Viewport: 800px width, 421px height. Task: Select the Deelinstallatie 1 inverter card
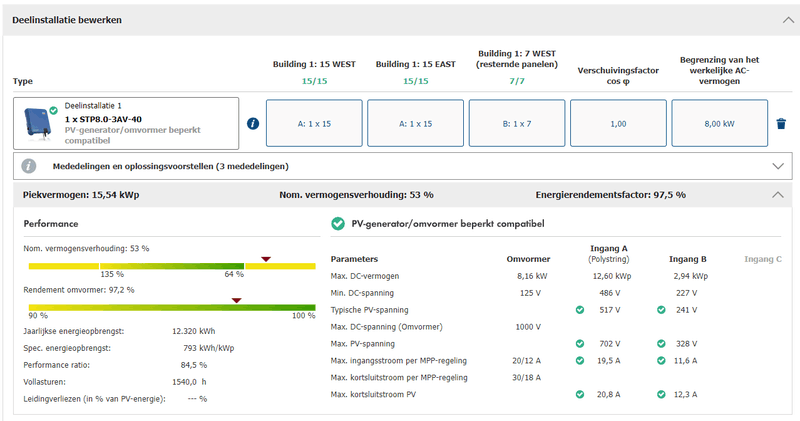pos(127,124)
